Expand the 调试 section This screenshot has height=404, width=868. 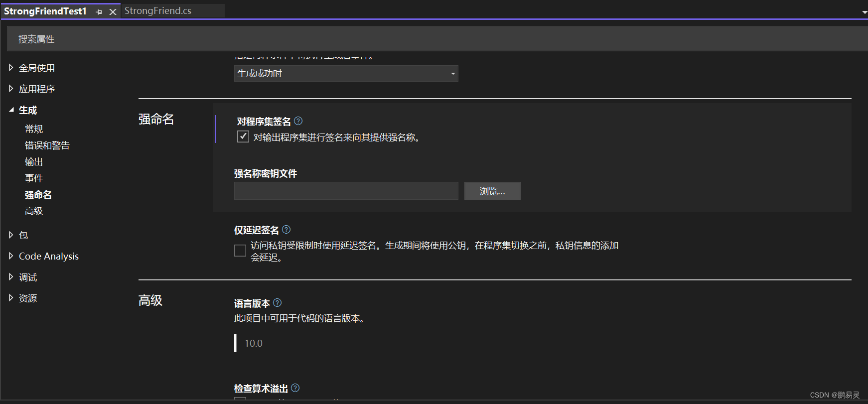[x=11, y=277]
